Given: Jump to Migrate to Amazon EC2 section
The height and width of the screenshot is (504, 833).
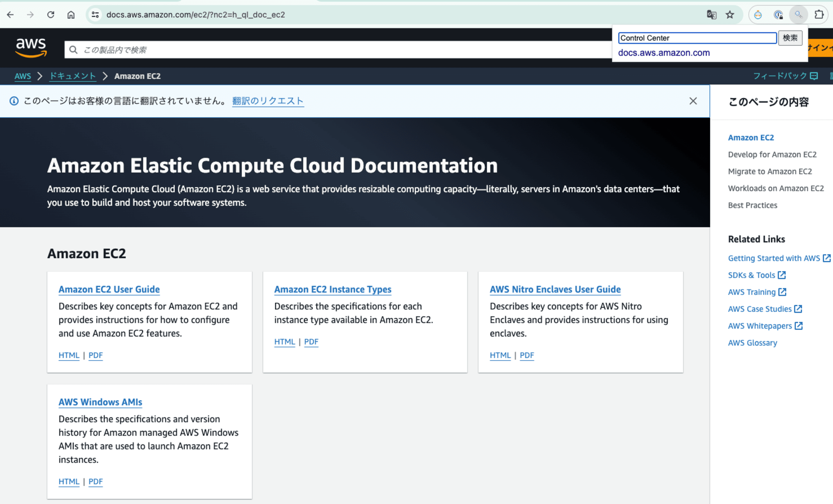Looking at the screenshot, I should (770, 171).
